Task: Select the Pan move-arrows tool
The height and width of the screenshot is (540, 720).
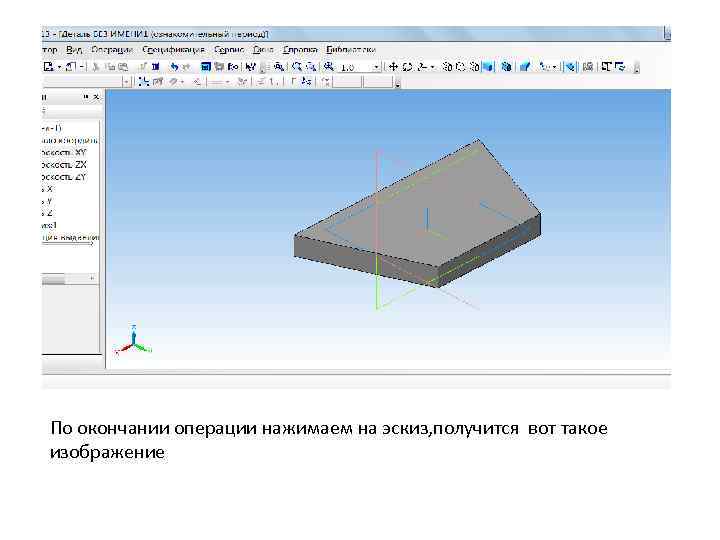Action: coord(393,67)
